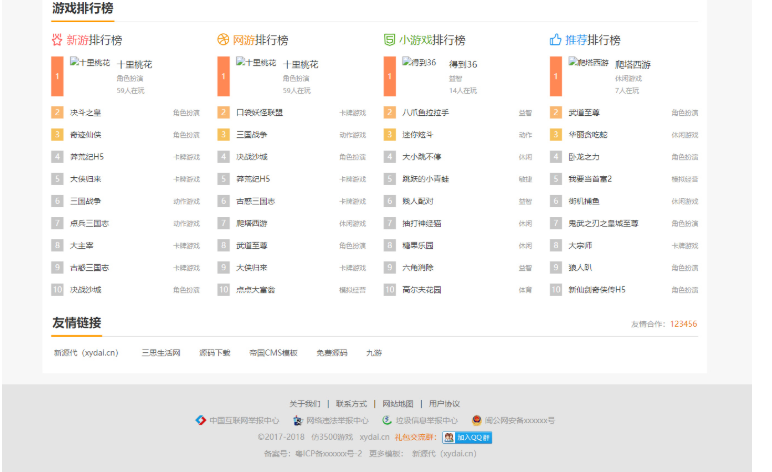772x472 pixels.
Task: Open 关于我们 in the footer menu
Action: click(305, 404)
